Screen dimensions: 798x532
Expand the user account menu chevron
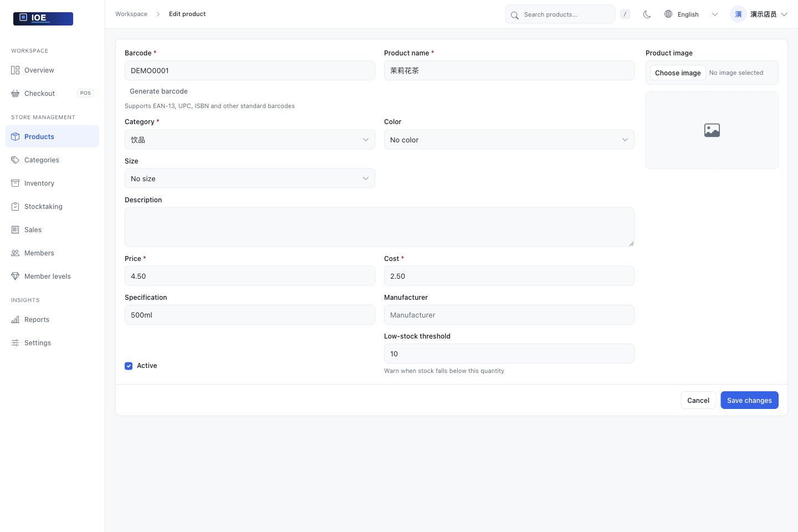coord(784,14)
